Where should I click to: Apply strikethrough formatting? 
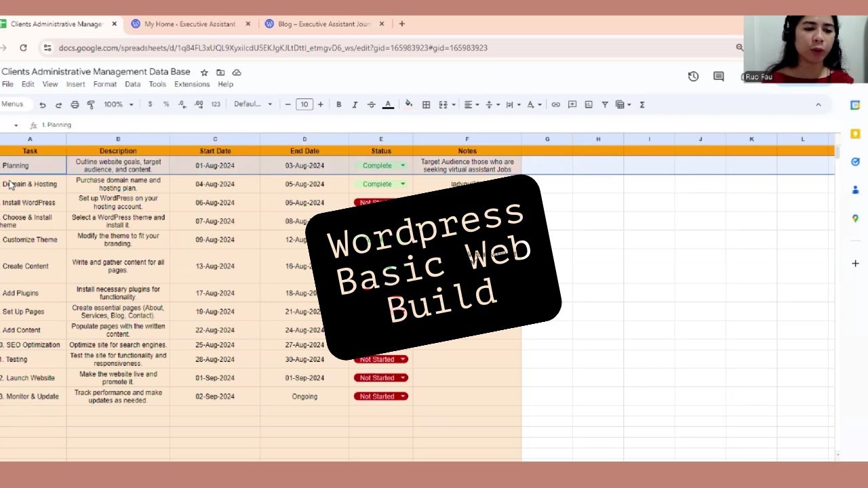[371, 104]
